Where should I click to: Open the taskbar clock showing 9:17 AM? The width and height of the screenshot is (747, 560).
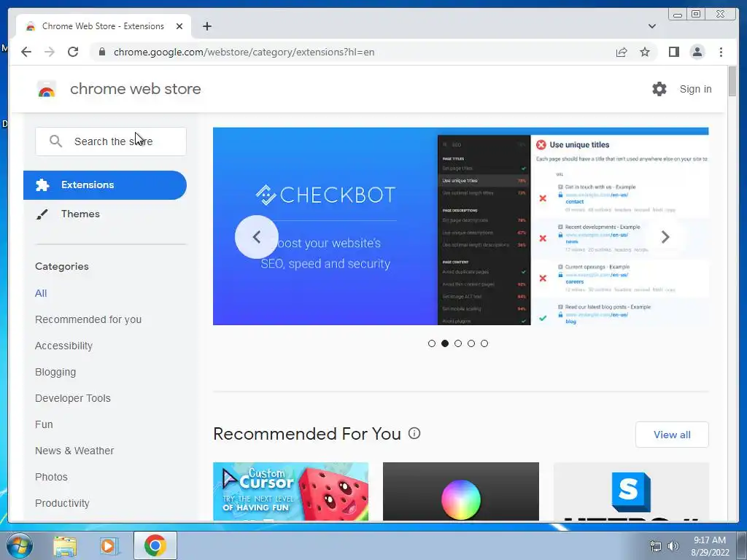pos(710,546)
